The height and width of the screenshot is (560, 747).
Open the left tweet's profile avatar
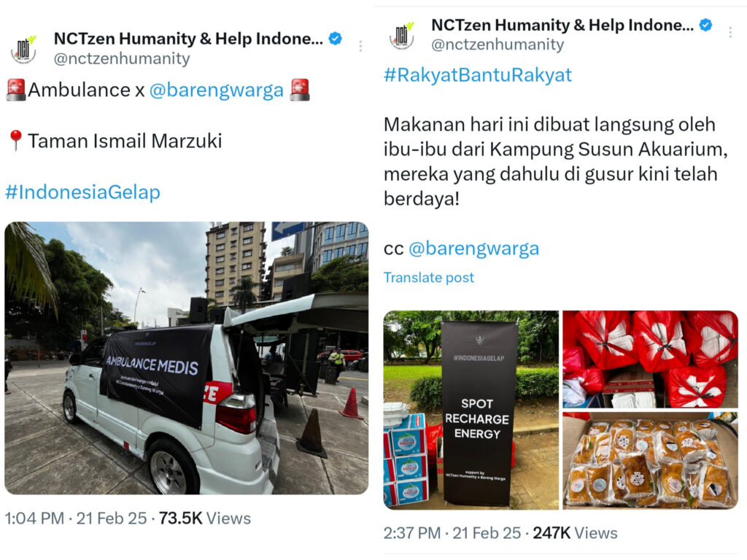coord(23,50)
